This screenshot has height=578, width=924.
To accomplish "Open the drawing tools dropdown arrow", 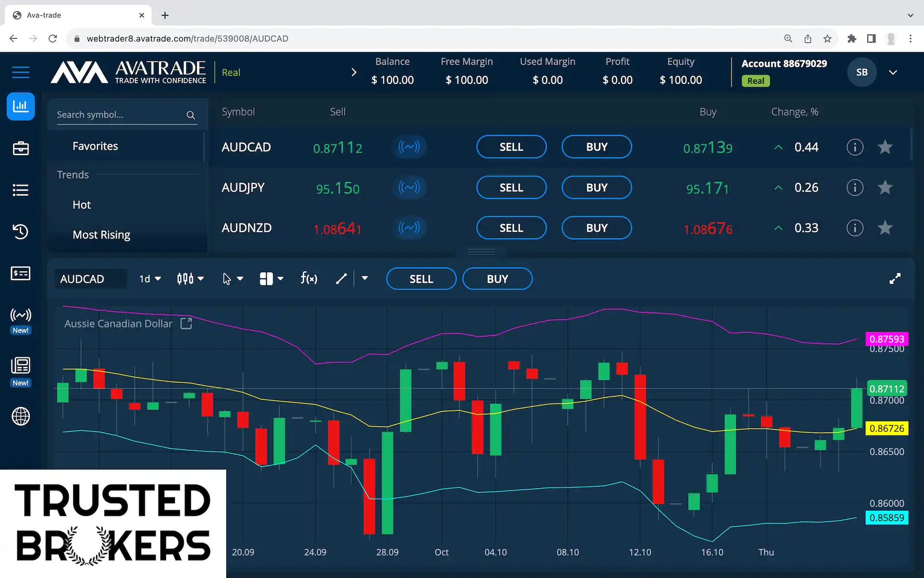I will pyautogui.click(x=365, y=278).
